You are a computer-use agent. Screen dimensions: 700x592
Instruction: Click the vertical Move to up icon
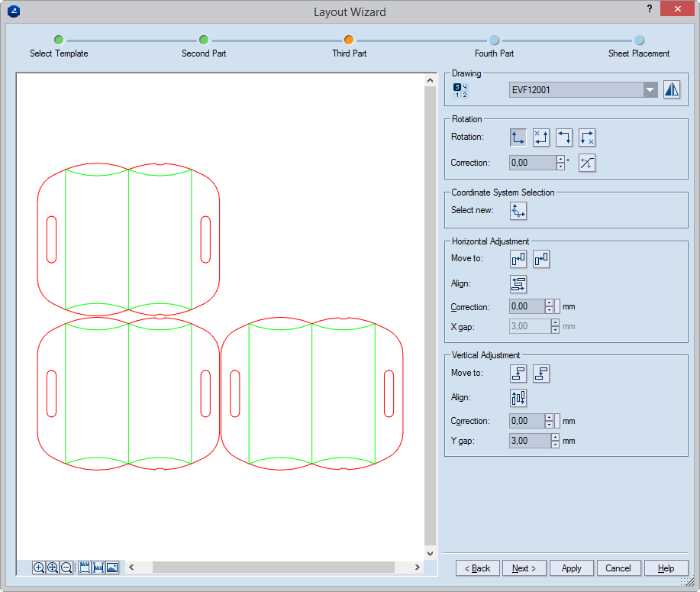click(518, 374)
